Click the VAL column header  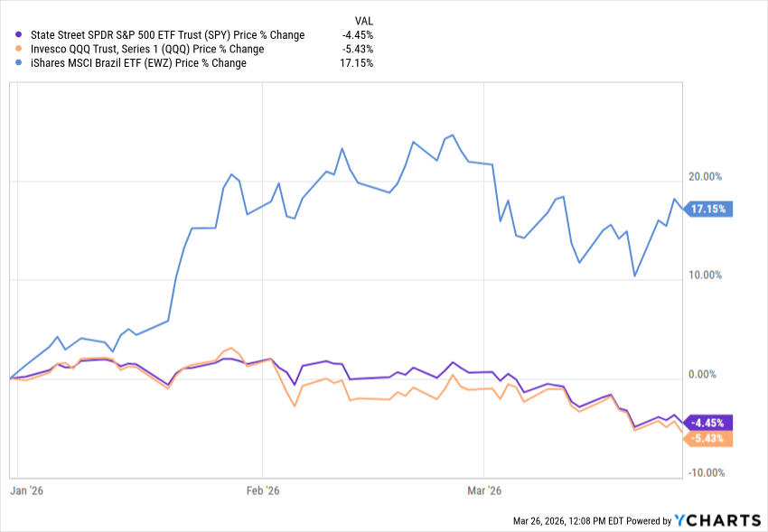coord(363,19)
